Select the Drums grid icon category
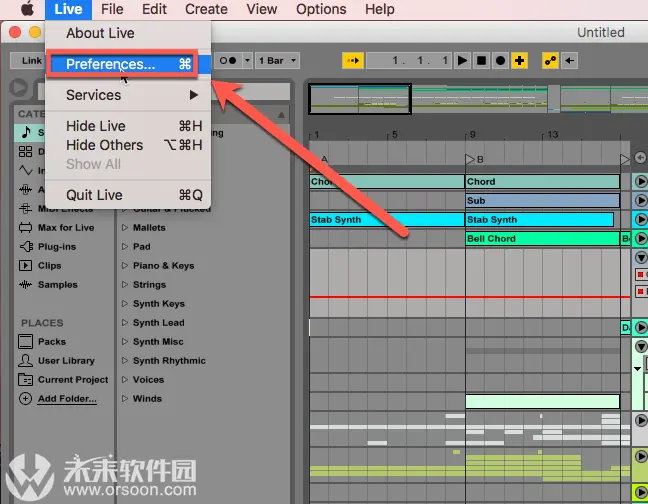648x504 pixels. pyautogui.click(x=25, y=151)
